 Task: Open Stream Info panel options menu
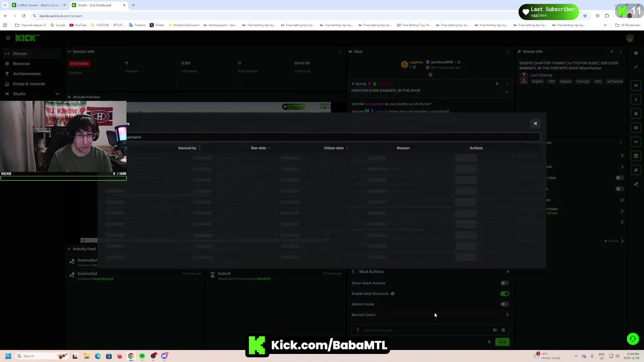point(621,51)
